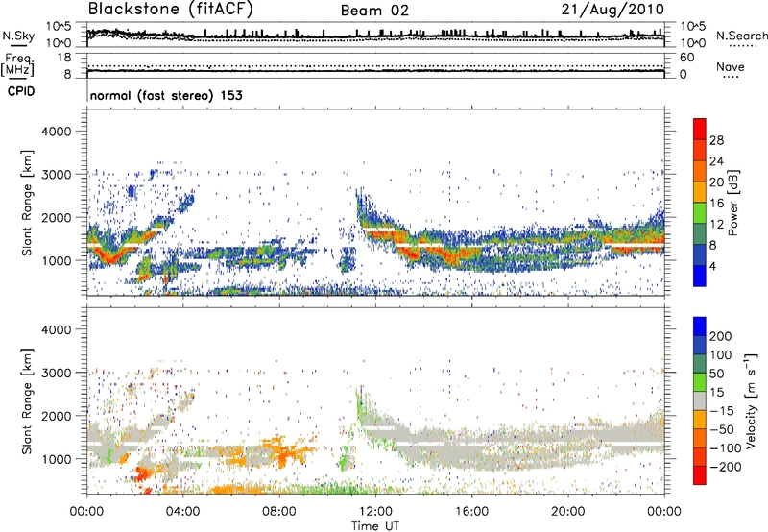
Task: Click the '08:00' time tick label
Action: [x=278, y=512]
